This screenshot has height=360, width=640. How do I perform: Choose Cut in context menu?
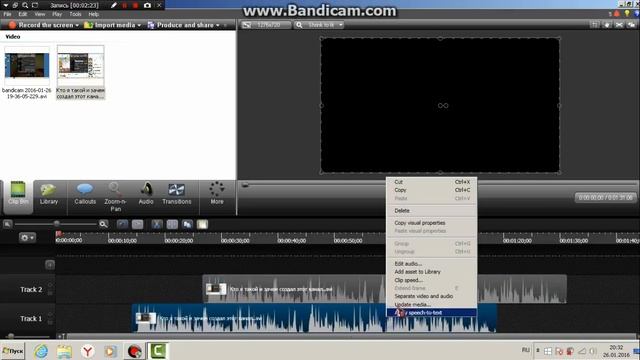431,182
